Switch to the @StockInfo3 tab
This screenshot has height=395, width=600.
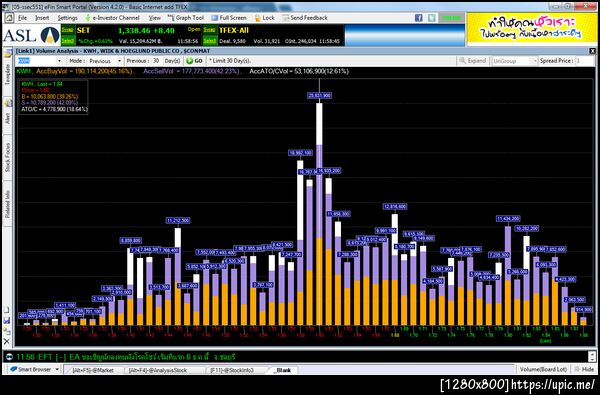point(232,371)
